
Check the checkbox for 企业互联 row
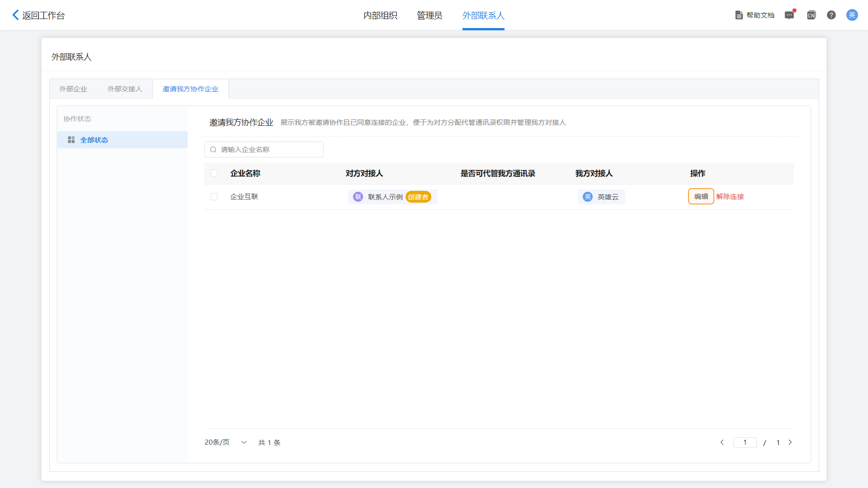[214, 197]
